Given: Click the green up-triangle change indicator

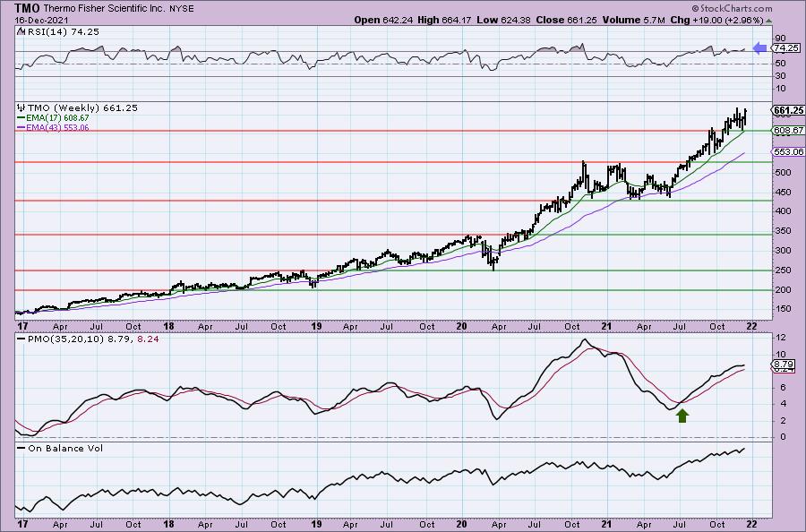Looking at the screenshot, I should pos(768,21).
